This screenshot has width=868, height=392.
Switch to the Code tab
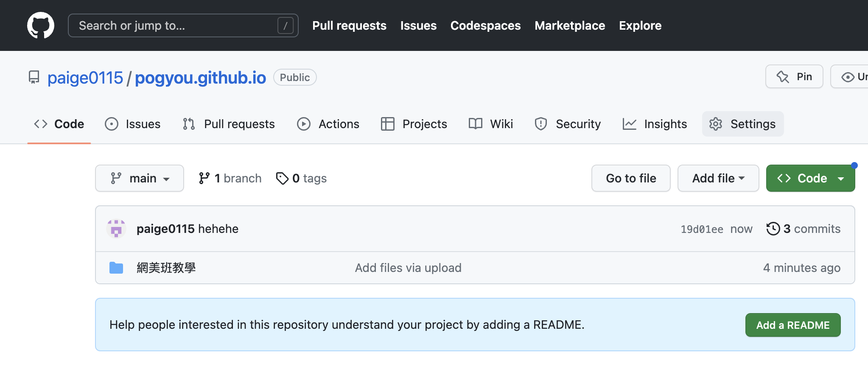[59, 124]
